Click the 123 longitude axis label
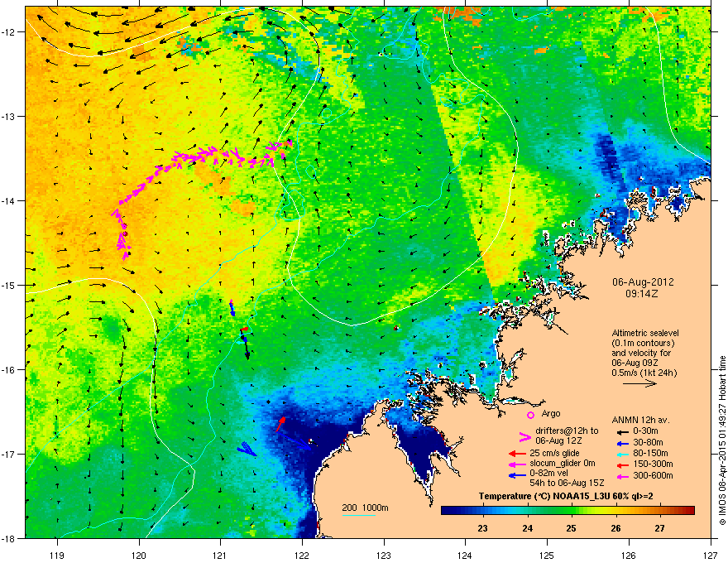The image size is (728, 563). [x=384, y=555]
